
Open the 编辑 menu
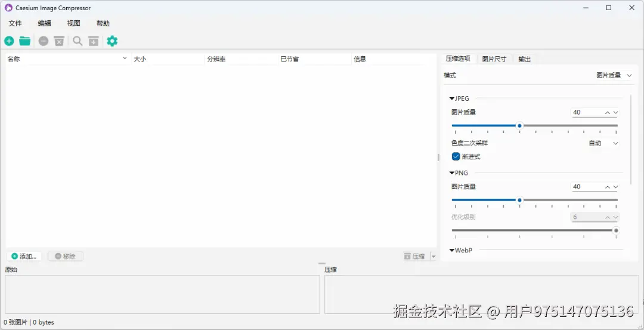[x=44, y=23]
